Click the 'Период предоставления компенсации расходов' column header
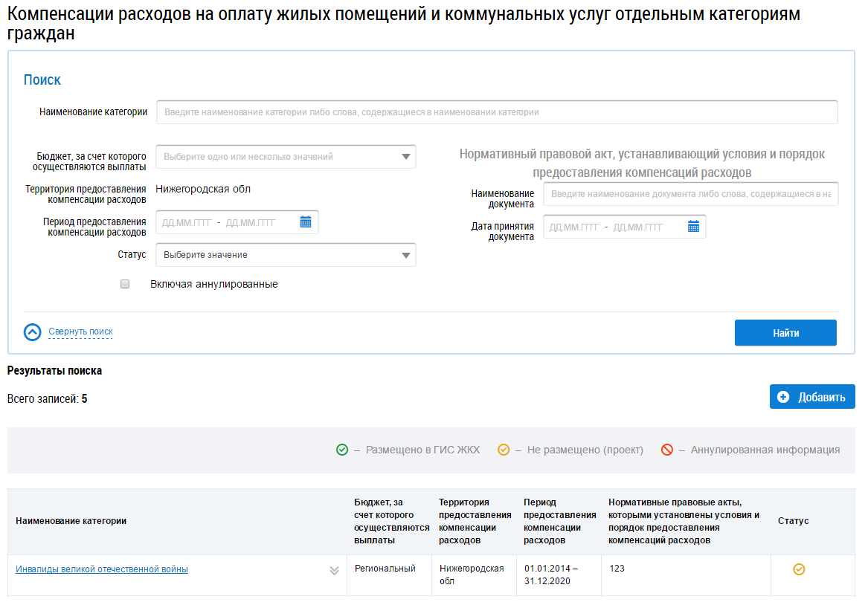This screenshot has height=605, width=868. click(x=559, y=521)
